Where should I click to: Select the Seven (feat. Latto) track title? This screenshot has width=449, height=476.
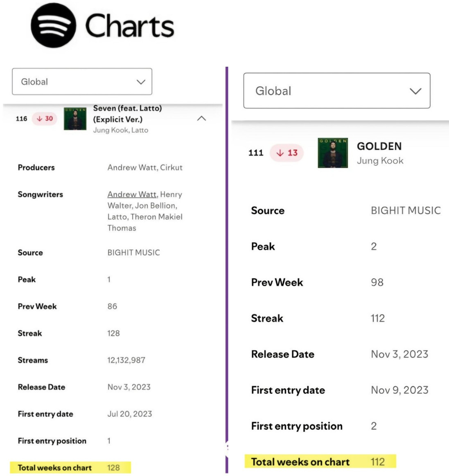point(127,113)
